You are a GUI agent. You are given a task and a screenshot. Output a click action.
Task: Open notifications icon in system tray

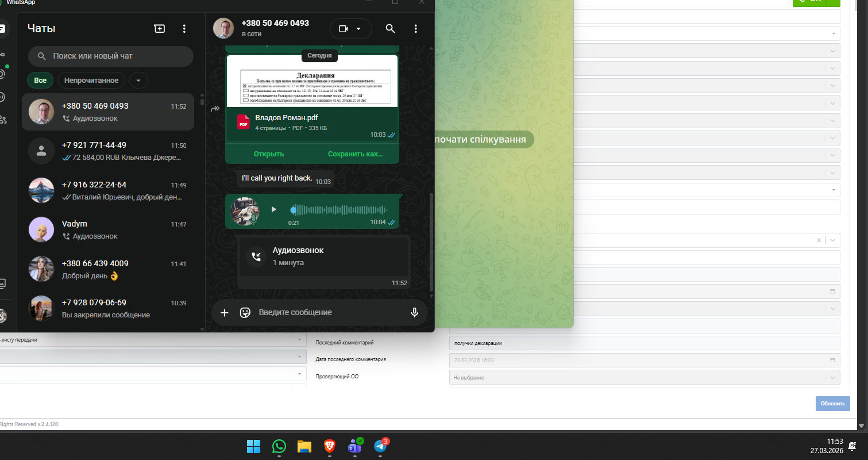pos(852,446)
